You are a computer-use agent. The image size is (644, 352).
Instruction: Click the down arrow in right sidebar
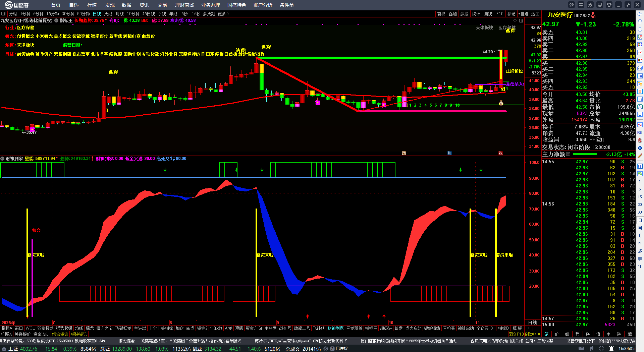(x=640, y=29)
